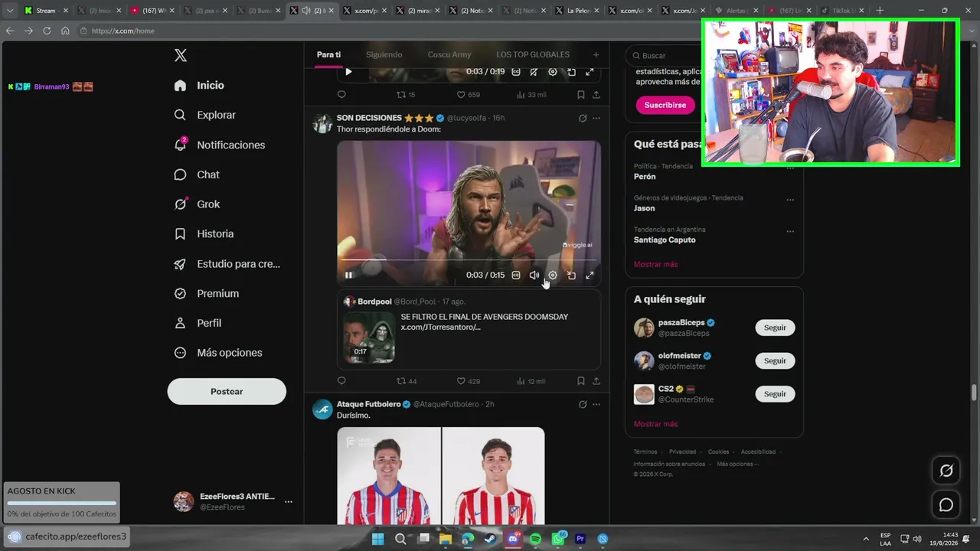Bookmark the post with 33 mil views
Screen dimensions: 980x551
tap(580, 95)
